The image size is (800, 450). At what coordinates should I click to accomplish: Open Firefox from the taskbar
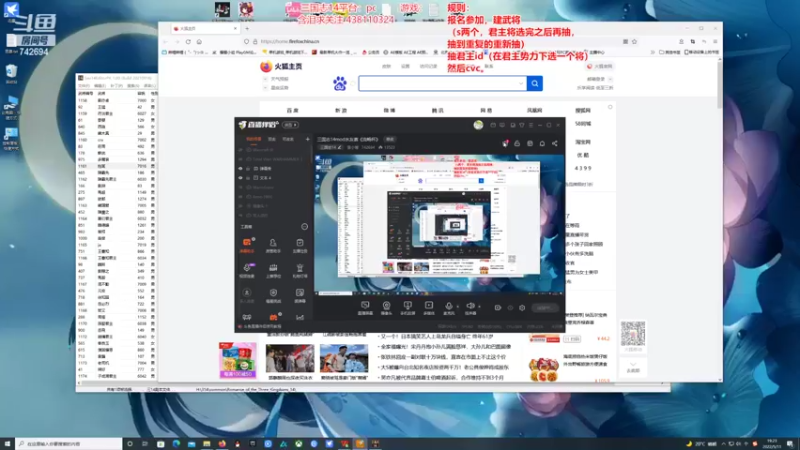pyautogui.click(x=222, y=444)
